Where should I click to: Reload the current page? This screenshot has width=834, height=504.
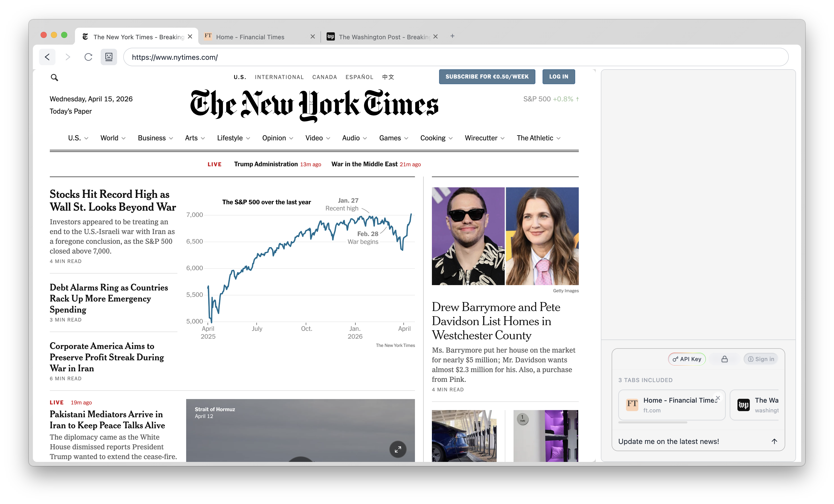tap(88, 57)
